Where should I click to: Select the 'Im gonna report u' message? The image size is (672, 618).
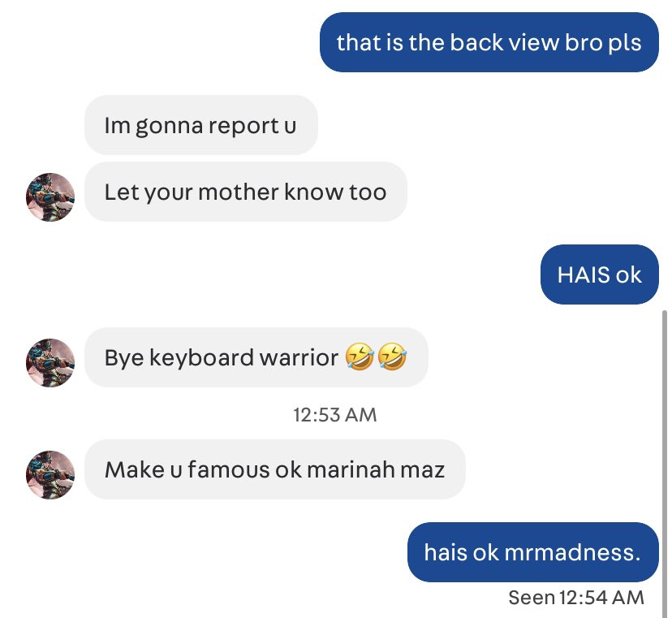pyautogui.click(x=201, y=125)
